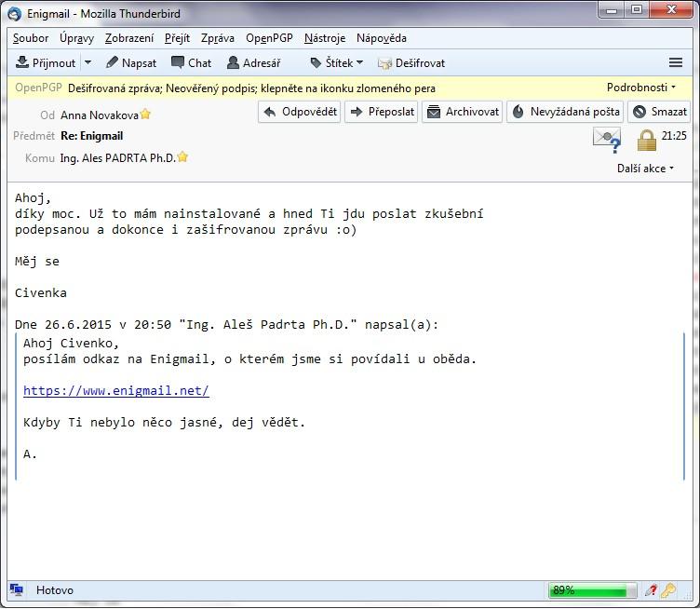Viewport: 700px width, 609px height.
Task: Click the message time 21:25
Action: (x=674, y=136)
